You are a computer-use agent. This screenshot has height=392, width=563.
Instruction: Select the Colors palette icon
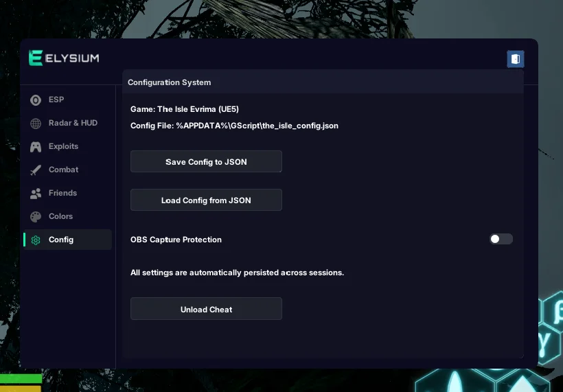tap(36, 217)
